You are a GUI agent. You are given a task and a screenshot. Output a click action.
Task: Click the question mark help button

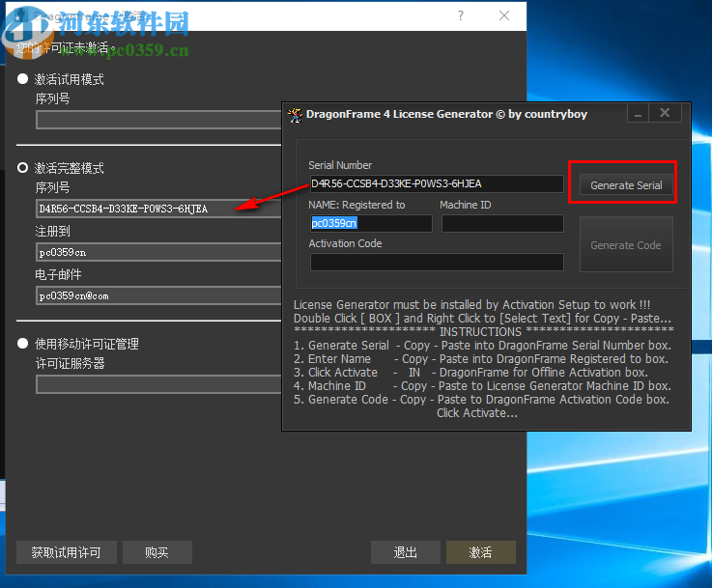click(461, 15)
